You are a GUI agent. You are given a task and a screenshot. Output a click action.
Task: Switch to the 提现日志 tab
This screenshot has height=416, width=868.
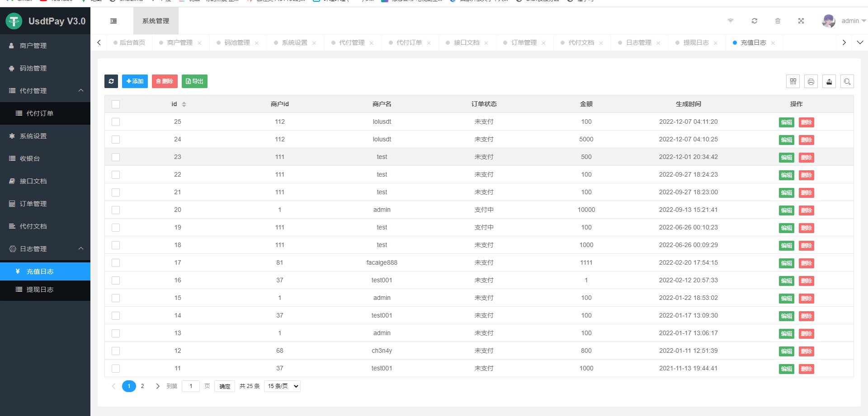click(696, 42)
